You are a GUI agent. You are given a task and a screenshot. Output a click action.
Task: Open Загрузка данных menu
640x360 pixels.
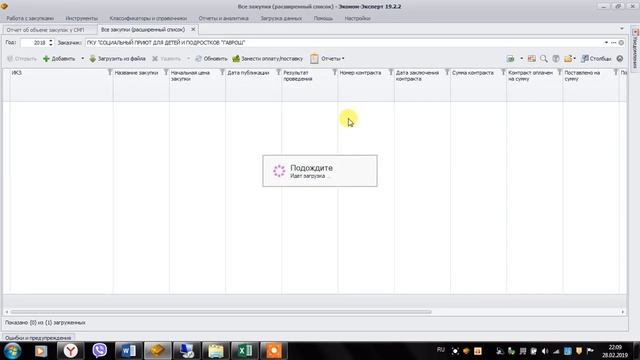[x=281, y=18]
